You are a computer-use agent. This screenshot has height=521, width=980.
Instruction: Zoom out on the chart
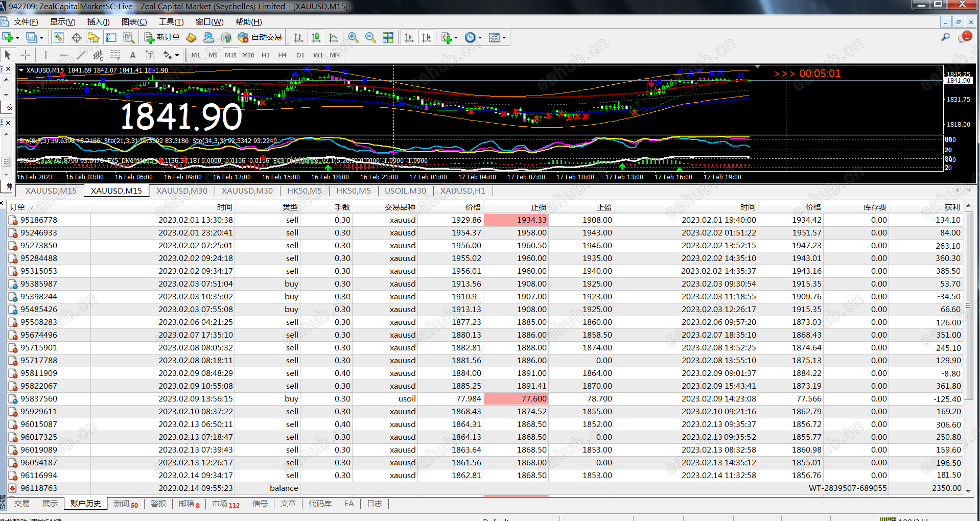(370, 37)
